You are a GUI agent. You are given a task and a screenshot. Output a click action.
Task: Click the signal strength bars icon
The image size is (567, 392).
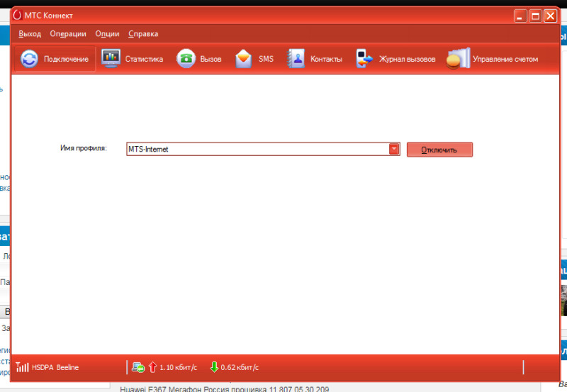click(22, 367)
